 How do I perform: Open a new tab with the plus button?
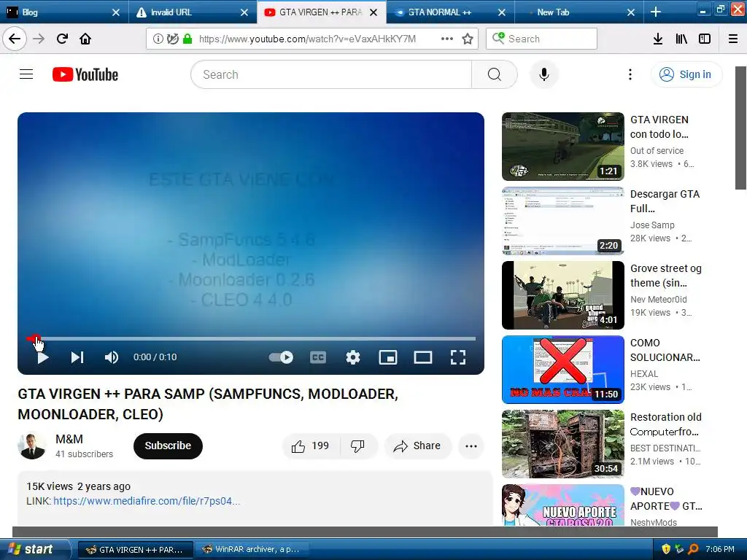click(656, 12)
